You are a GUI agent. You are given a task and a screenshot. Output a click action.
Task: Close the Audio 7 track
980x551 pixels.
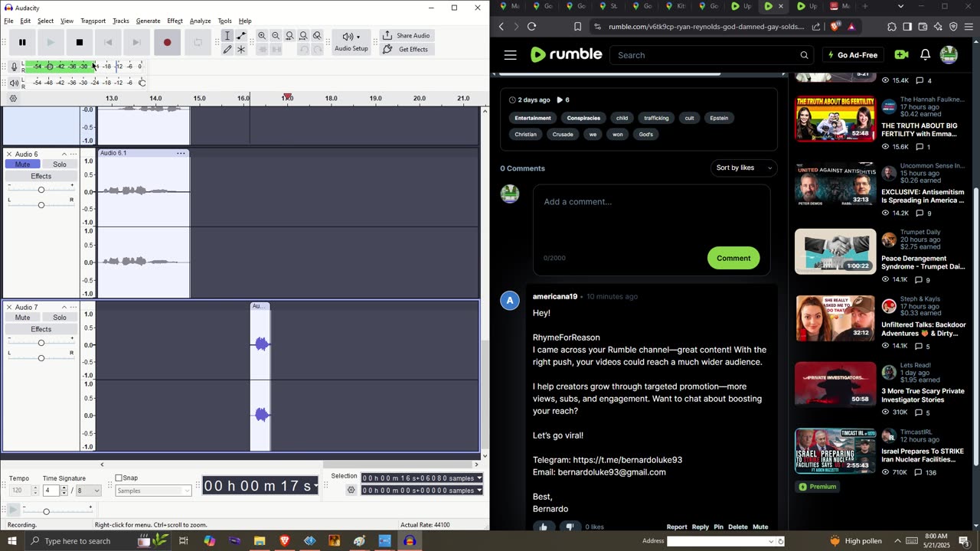pos(9,307)
